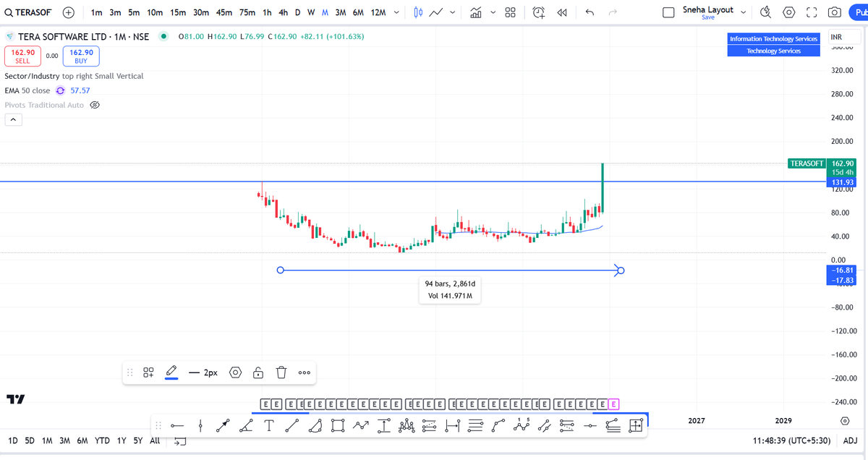The image size is (868, 460).
Task: Select the line chart type icon
Action: click(436, 13)
